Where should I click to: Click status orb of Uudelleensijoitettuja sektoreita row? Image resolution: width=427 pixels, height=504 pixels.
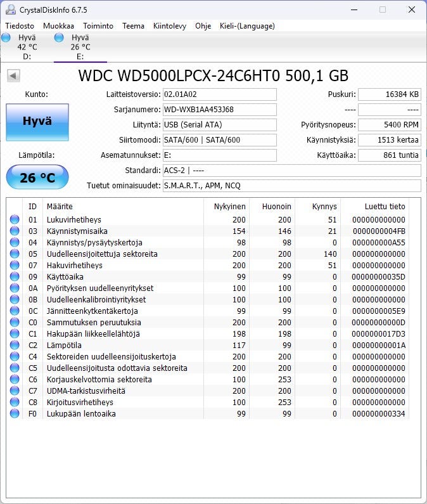point(15,254)
